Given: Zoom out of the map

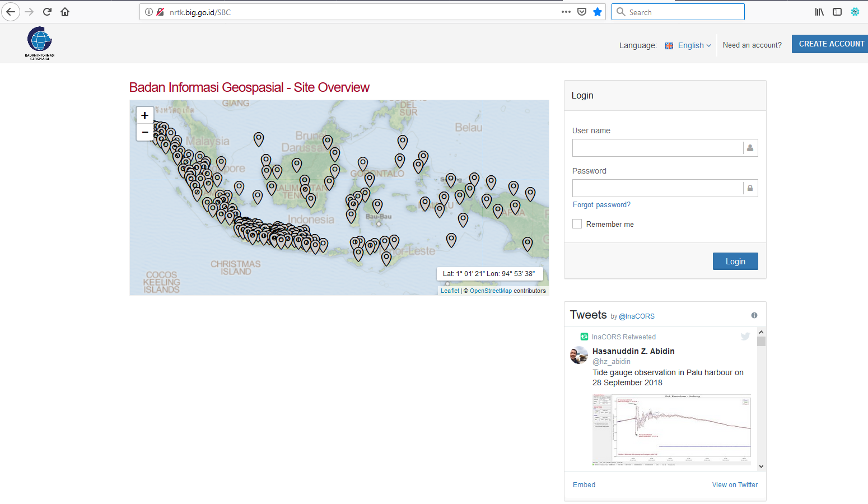Looking at the screenshot, I should point(144,132).
